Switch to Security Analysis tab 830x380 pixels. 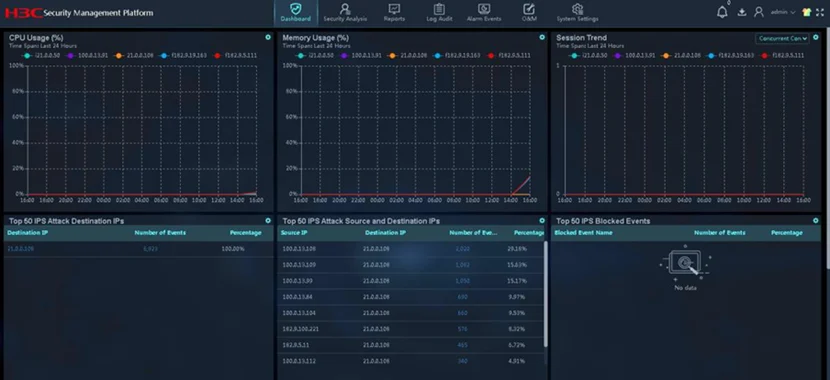click(345, 13)
